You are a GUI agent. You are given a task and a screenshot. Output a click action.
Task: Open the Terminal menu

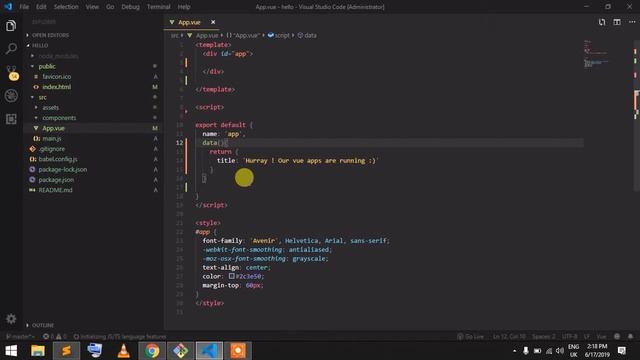point(158,7)
